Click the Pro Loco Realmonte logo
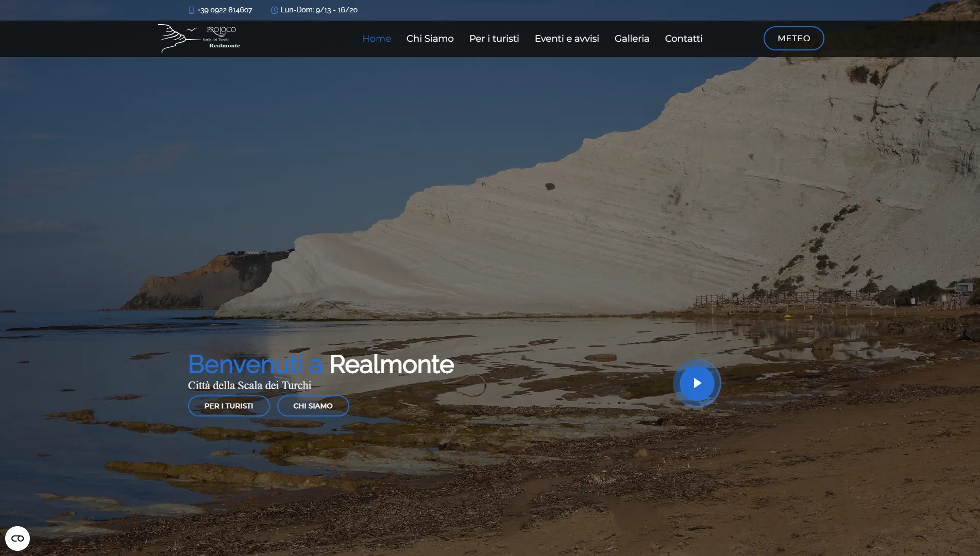The width and height of the screenshot is (980, 556). 199,38
